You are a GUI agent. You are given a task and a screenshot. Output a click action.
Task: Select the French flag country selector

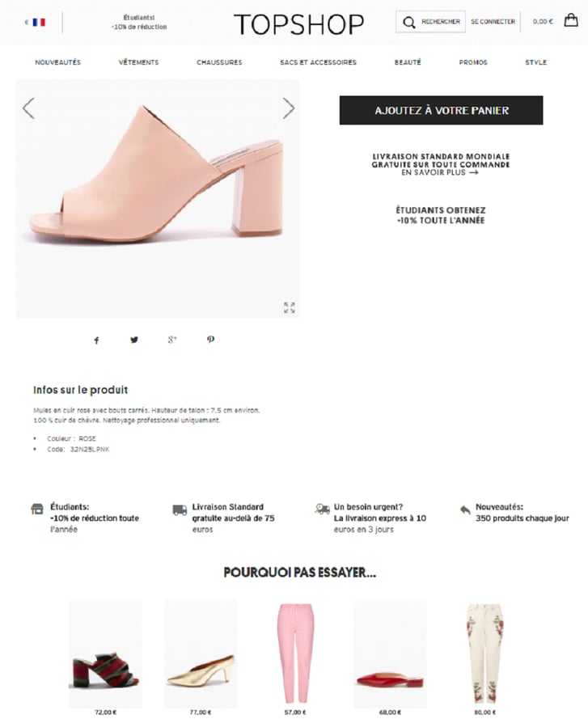pos(39,22)
